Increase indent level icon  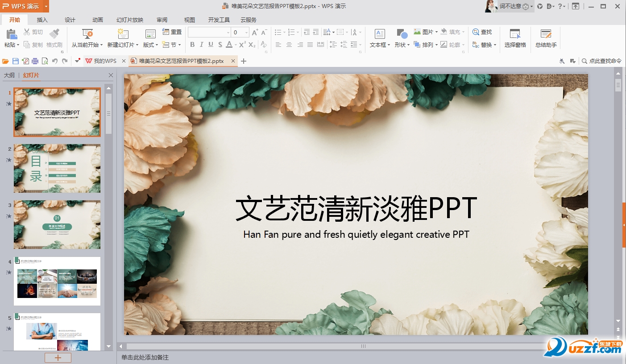click(x=316, y=32)
